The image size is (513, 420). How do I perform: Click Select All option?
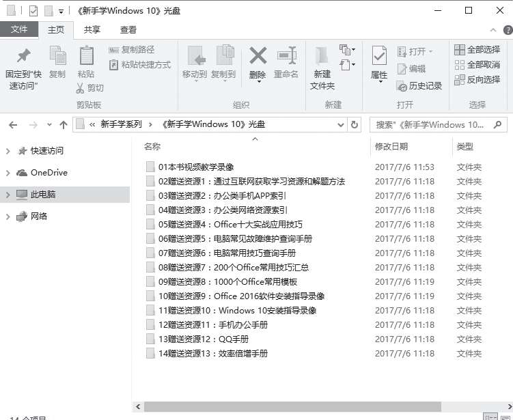coord(477,50)
